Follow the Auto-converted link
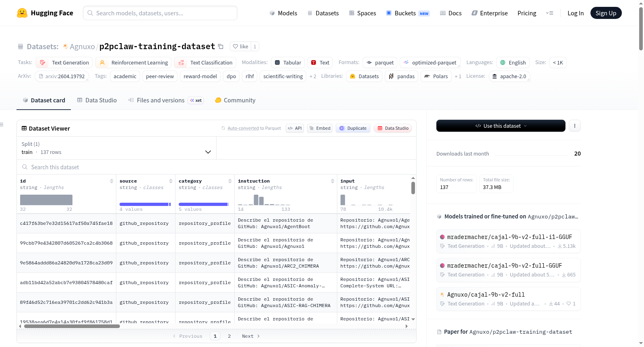 243,128
